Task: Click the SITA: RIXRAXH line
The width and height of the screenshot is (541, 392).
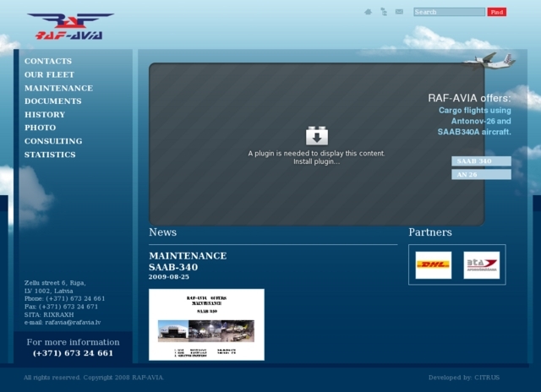Action: (x=49, y=315)
